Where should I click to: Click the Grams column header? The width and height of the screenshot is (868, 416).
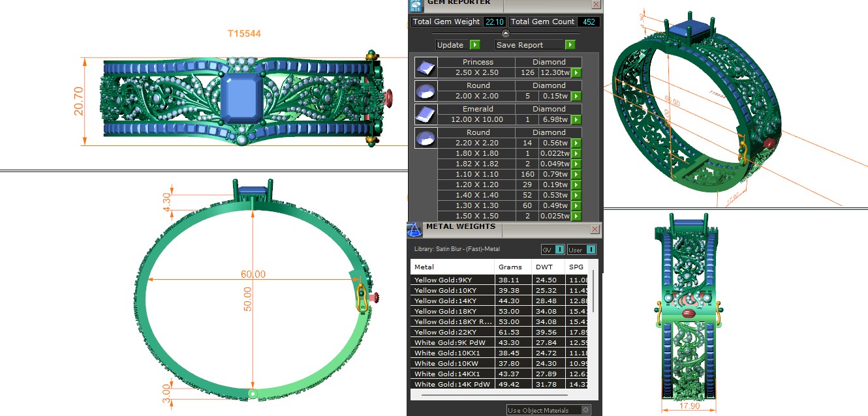coord(514,267)
